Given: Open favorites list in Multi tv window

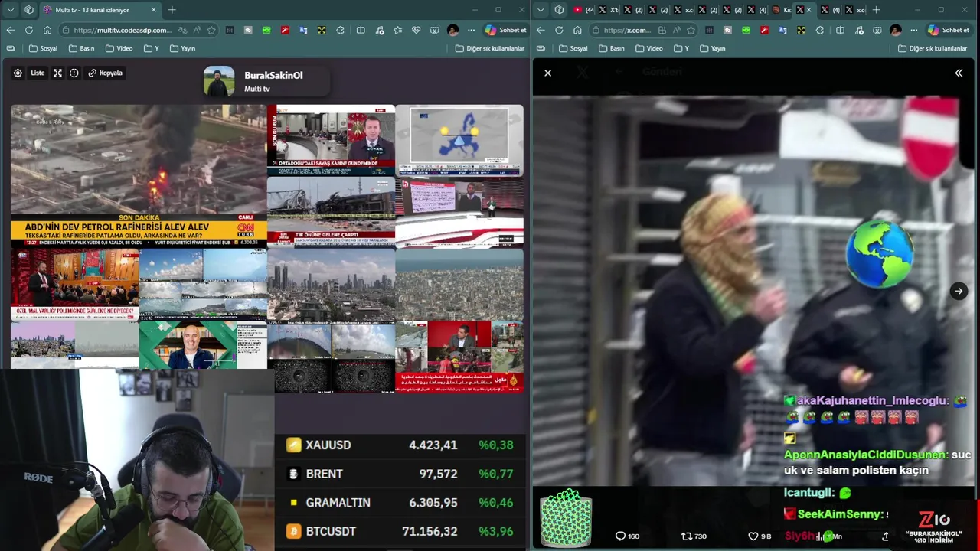Looking at the screenshot, I should pos(397,30).
